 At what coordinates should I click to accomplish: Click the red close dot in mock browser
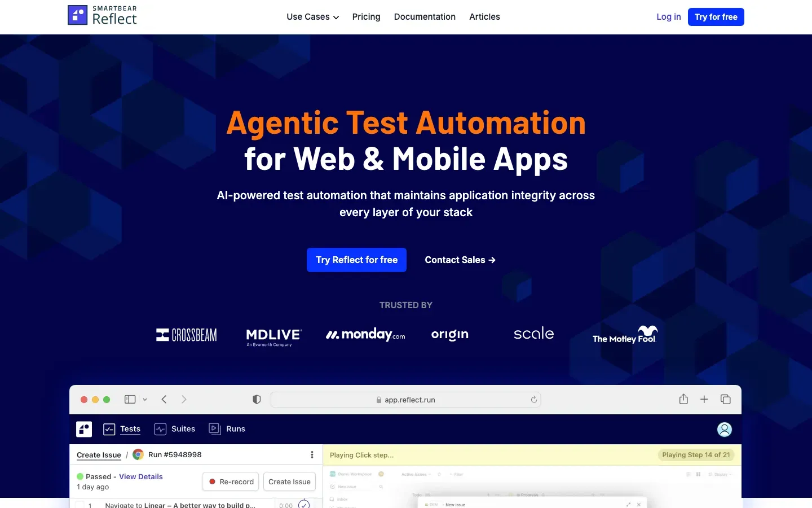coord(84,400)
